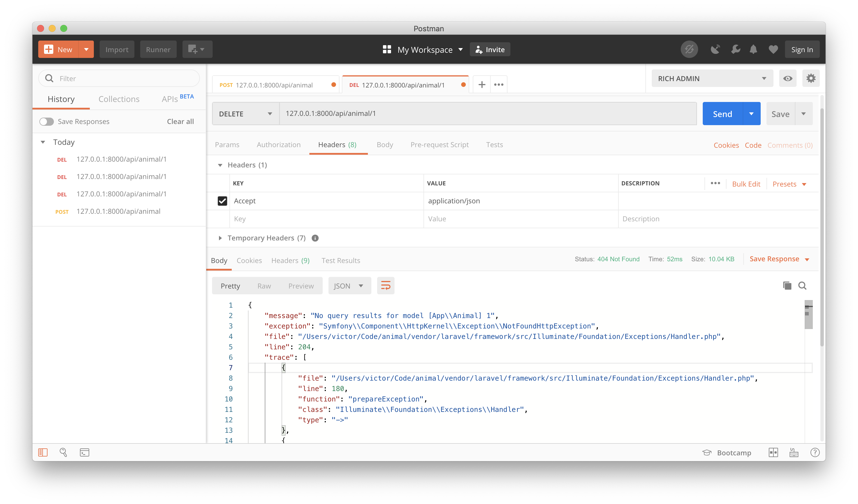Switch to Collections sidebar tab

(119, 99)
